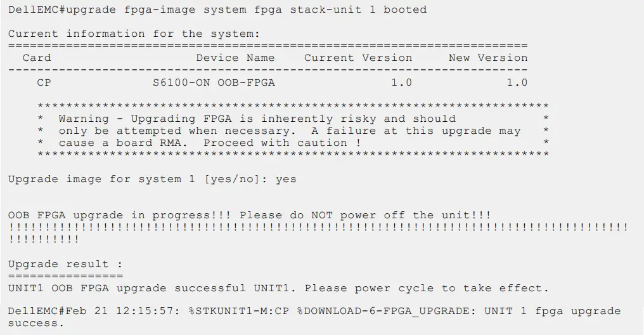644x335 pixels.
Task: Click the 'S6100-ON OOB-FPGA' device name
Action: tap(214, 82)
